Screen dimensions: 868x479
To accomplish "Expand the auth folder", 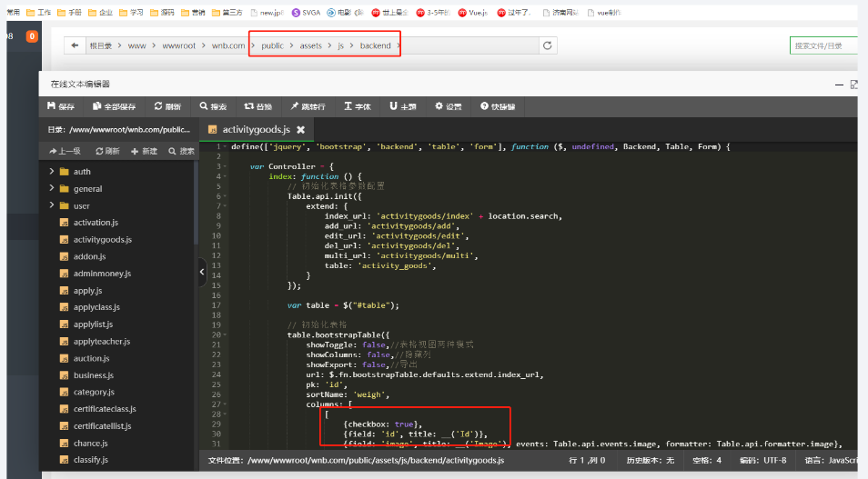I will point(52,172).
